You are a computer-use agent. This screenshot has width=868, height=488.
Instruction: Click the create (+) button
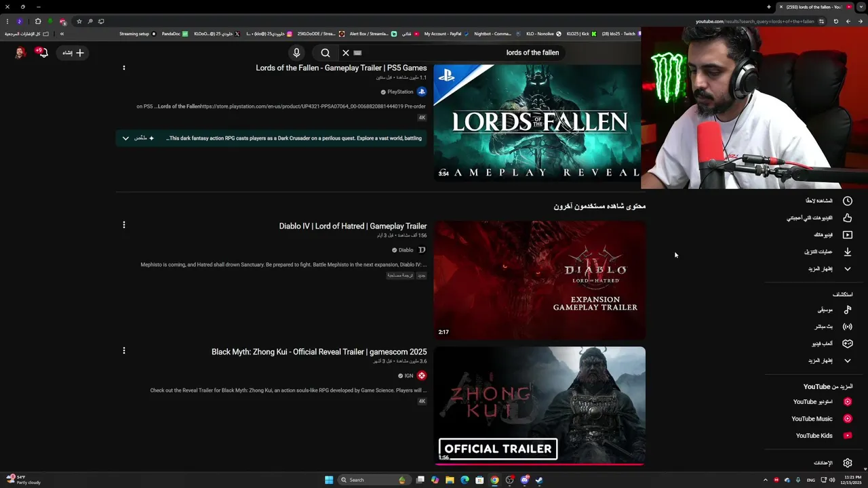73,53
